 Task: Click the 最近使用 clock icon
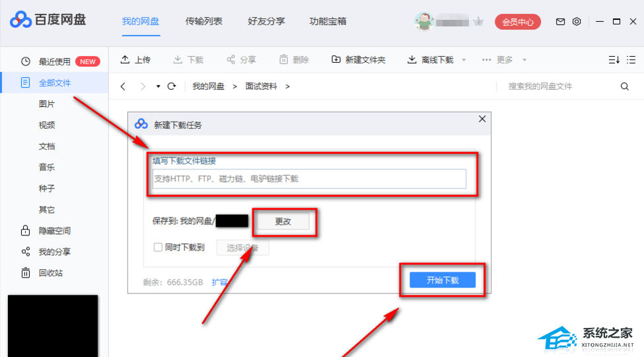point(26,61)
